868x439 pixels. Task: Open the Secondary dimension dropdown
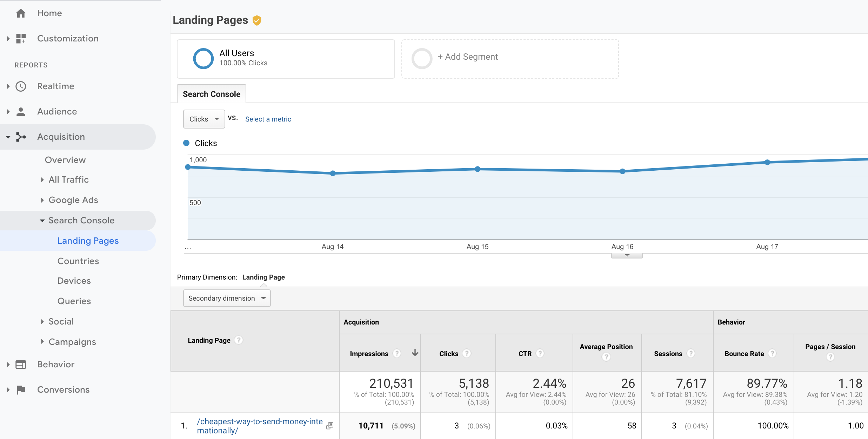coord(227,298)
